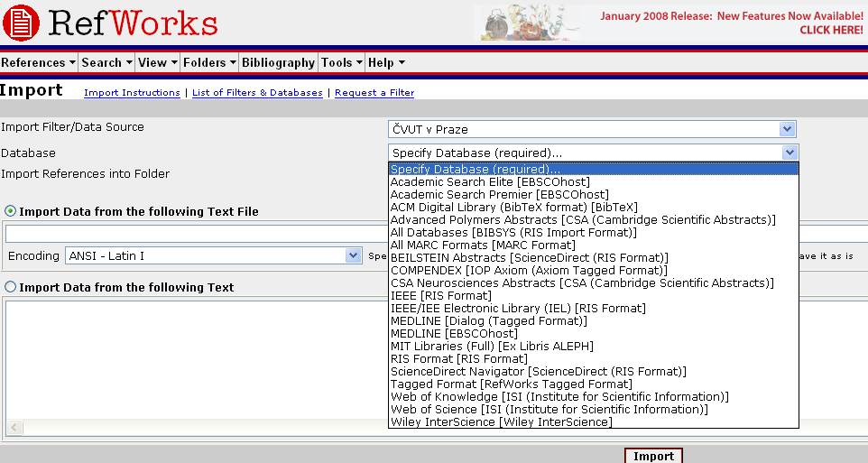The image size is (868, 463).
Task: Expand the Encoding ANSI - Latin I dropdown
Action: pyautogui.click(x=353, y=255)
